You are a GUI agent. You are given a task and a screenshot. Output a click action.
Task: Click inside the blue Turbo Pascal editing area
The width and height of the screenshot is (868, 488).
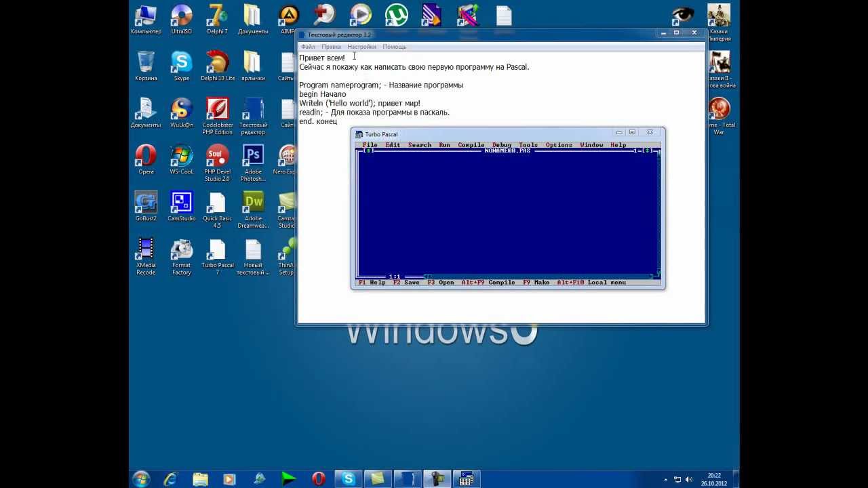(x=507, y=213)
